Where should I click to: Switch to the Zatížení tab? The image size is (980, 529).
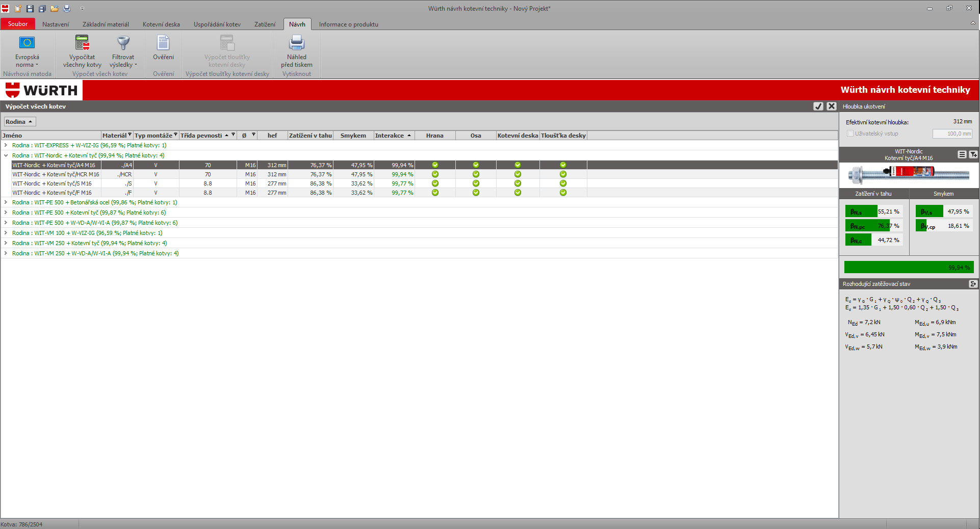pyautogui.click(x=265, y=24)
